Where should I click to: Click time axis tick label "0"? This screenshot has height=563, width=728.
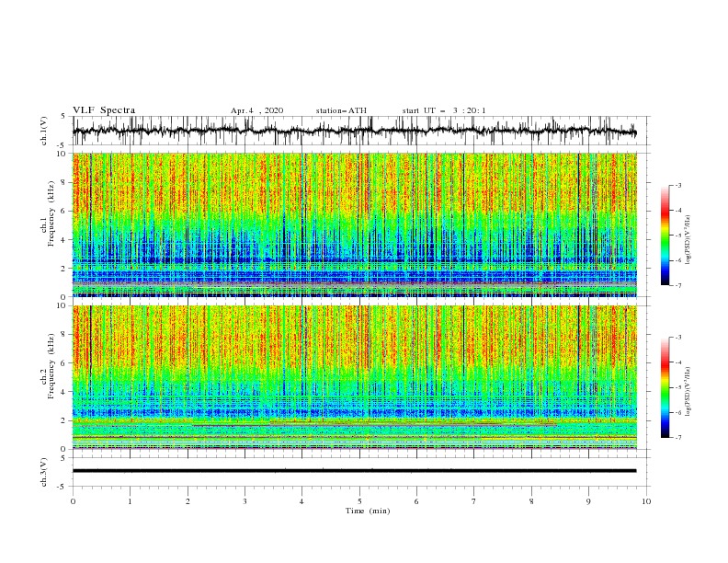coord(73,501)
